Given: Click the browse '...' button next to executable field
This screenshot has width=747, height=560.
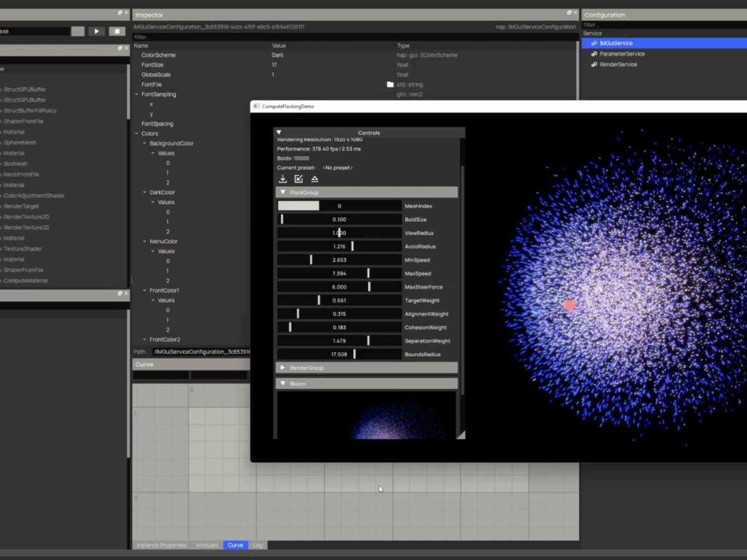Looking at the screenshot, I should [x=78, y=31].
